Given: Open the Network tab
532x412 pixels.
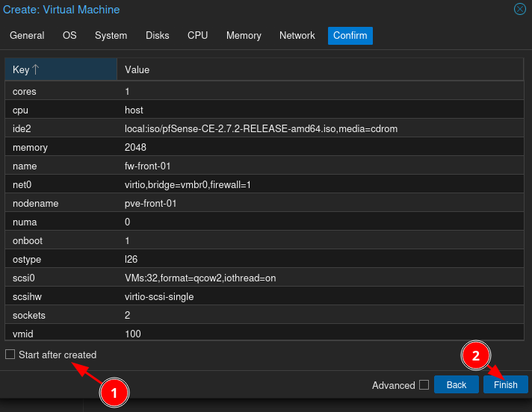Looking at the screenshot, I should click(x=297, y=35).
